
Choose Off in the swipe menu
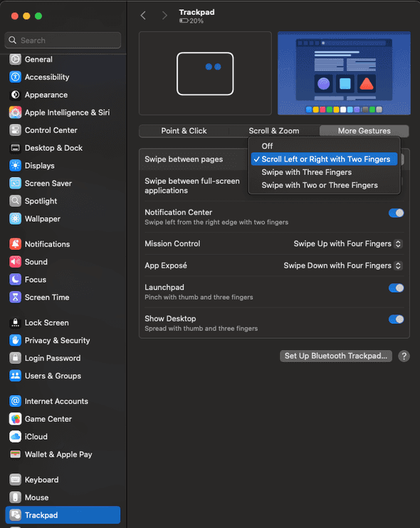(324, 146)
